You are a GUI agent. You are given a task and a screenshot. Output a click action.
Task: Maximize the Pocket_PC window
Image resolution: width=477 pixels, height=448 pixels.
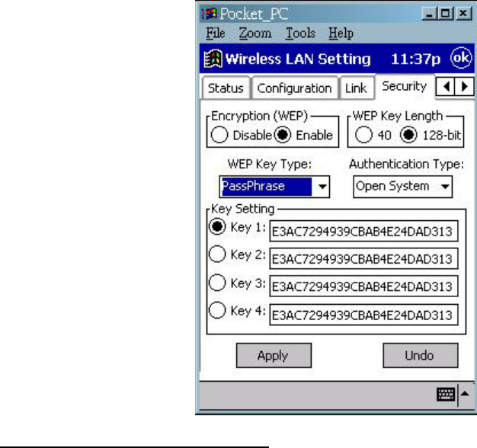click(x=445, y=14)
